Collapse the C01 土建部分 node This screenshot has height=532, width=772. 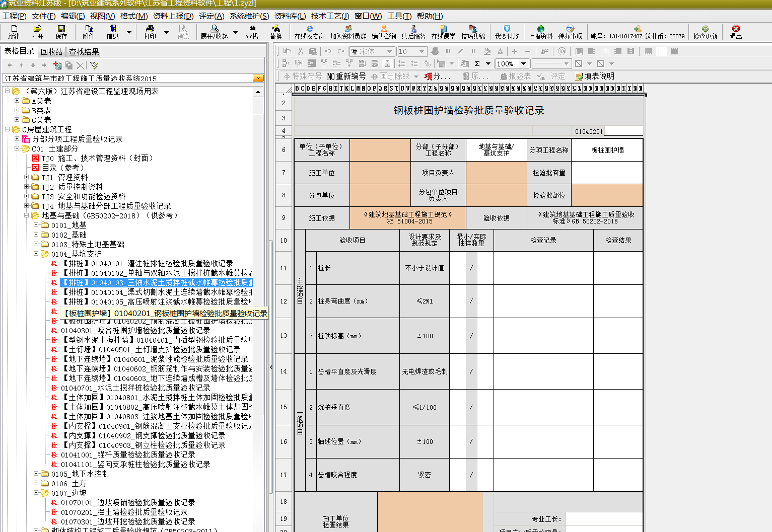click(x=17, y=148)
